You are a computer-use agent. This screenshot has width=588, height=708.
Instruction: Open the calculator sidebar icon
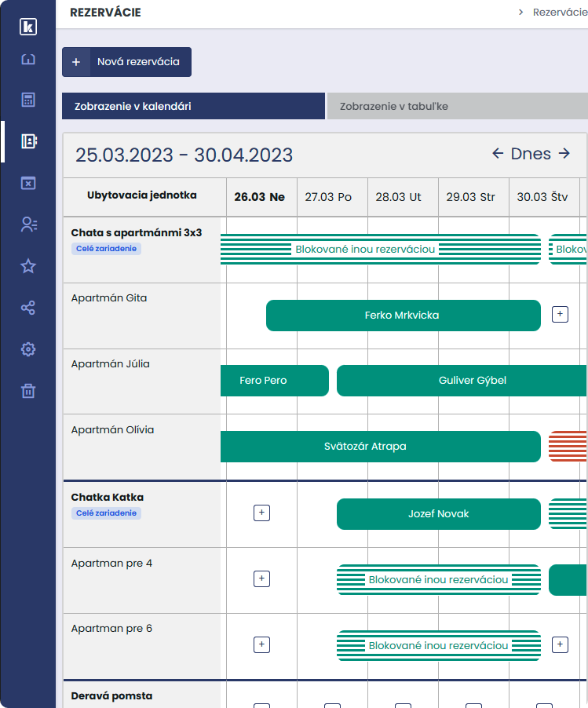pyautogui.click(x=28, y=100)
